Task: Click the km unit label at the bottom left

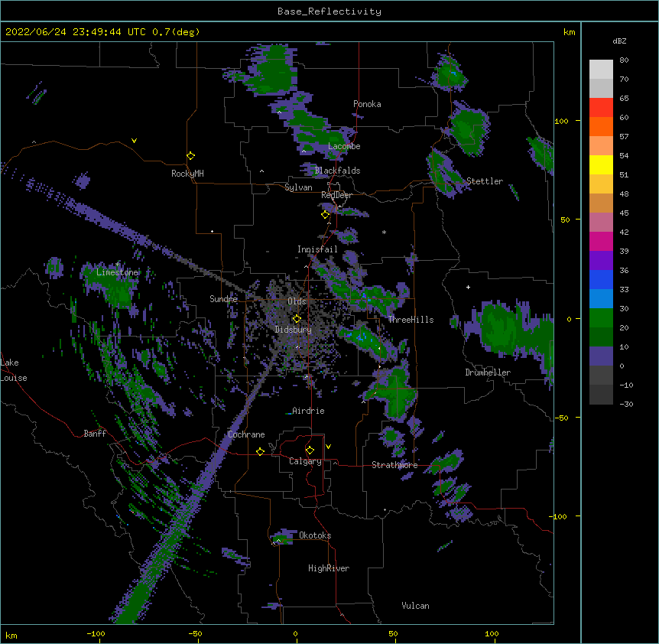Action: [x=11, y=636]
